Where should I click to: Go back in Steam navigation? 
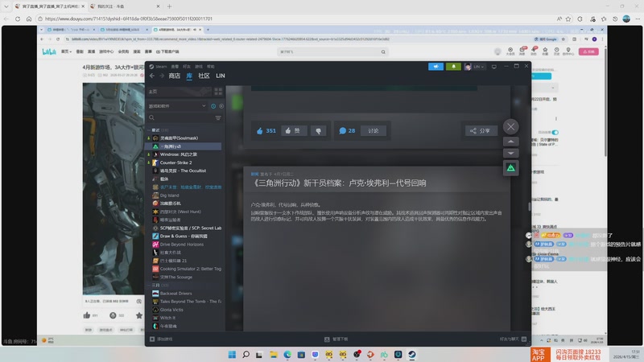(x=152, y=76)
